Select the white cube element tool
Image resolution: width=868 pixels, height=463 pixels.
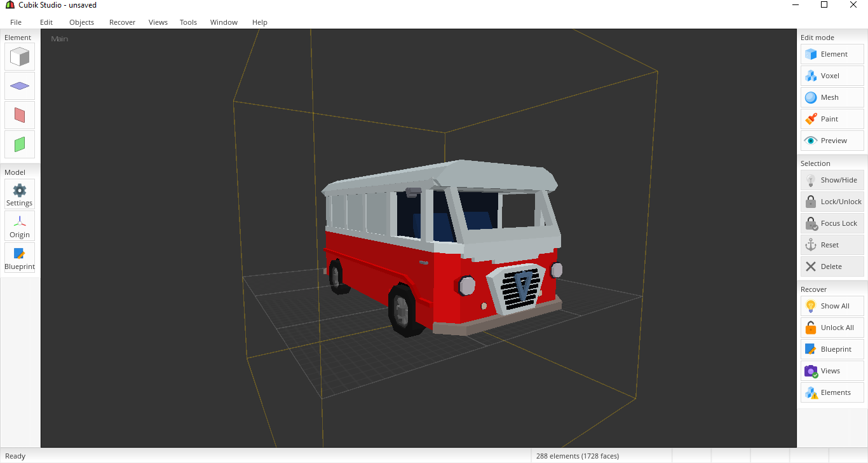tap(20, 57)
